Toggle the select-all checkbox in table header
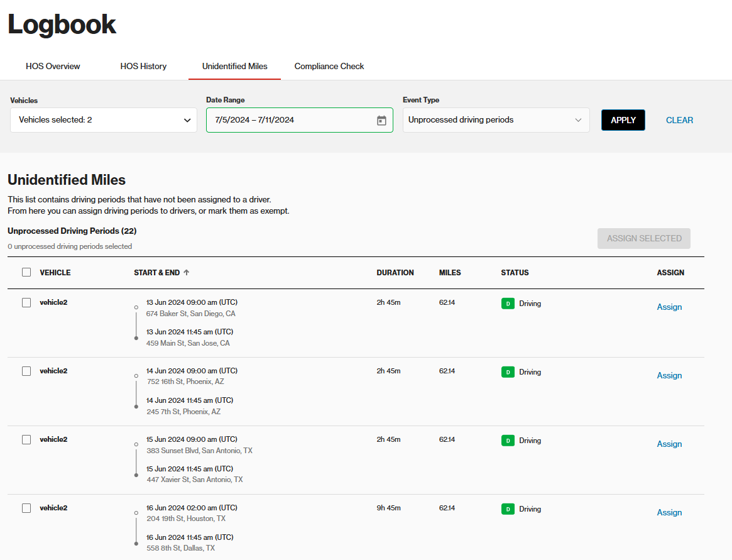Image resolution: width=732 pixels, height=560 pixels. (x=26, y=273)
